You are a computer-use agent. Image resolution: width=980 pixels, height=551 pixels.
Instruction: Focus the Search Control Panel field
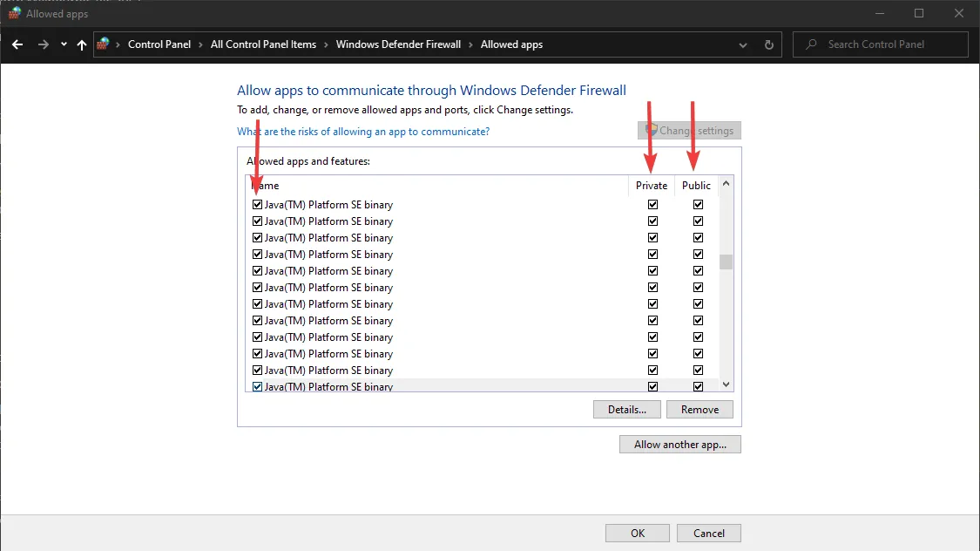click(880, 44)
